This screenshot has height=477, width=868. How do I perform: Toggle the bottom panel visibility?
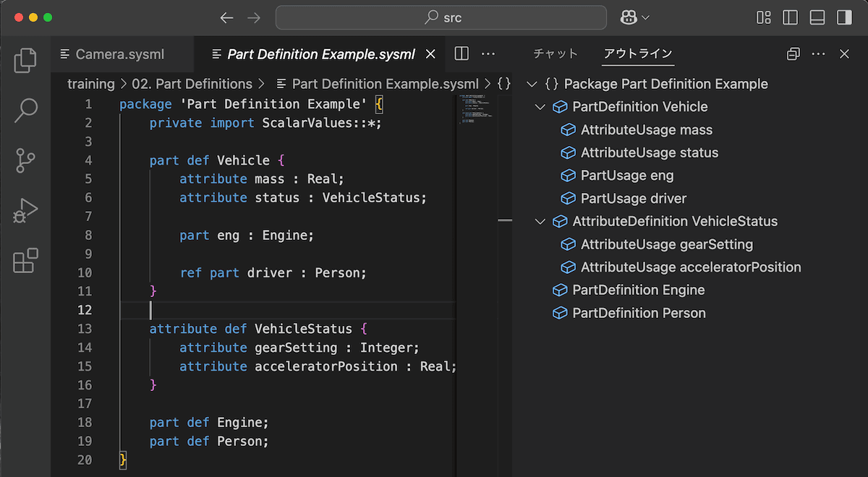(817, 17)
